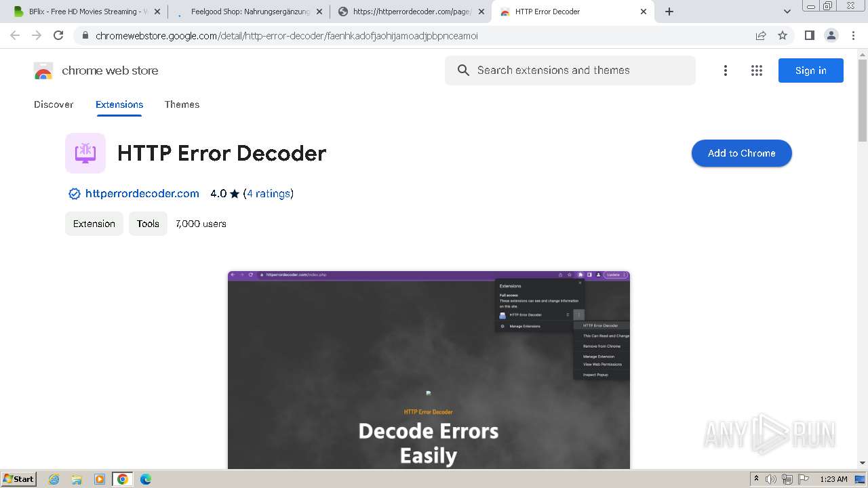This screenshot has width=868, height=488.
Task: Close the BFlix tab
Action: 157,12
